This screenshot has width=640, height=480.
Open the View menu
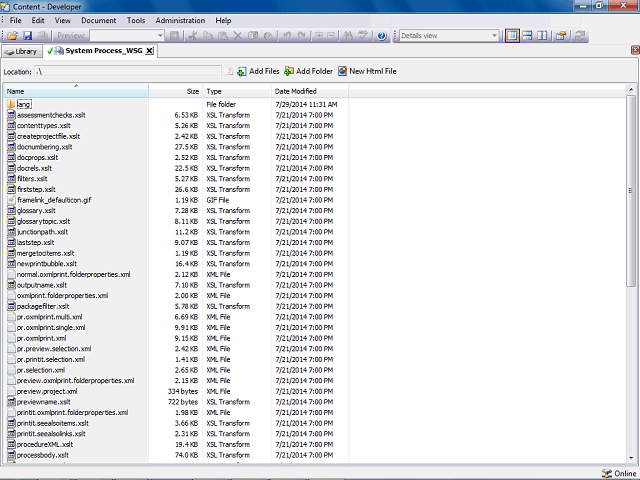[62, 20]
